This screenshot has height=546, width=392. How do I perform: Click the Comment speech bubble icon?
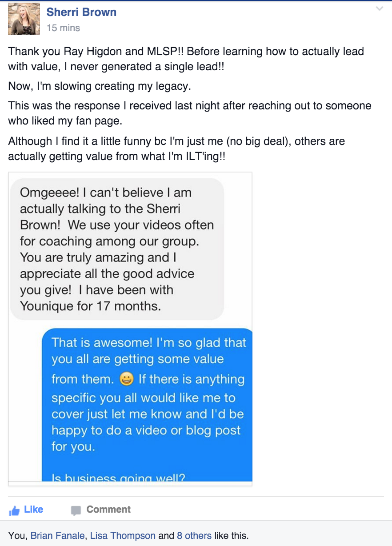click(76, 510)
